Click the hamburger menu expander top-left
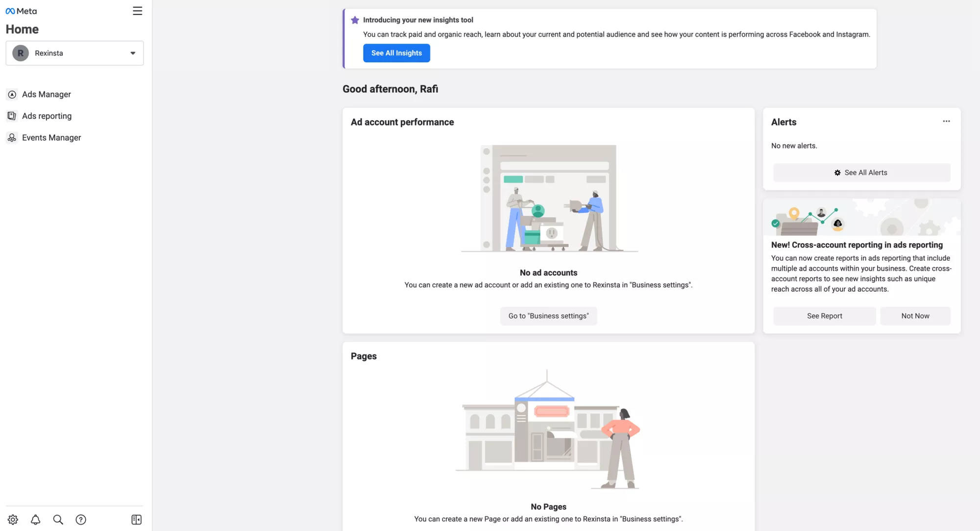This screenshot has height=531, width=980. click(x=137, y=10)
